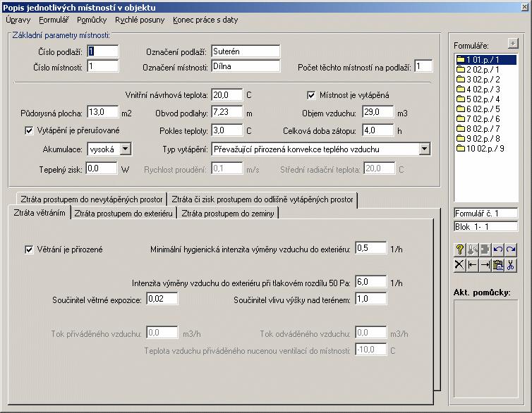Image resolution: width=532 pixels, height=413 pixels.
Task: Select form folder 5 02.p./ 4
Action: 478,99
